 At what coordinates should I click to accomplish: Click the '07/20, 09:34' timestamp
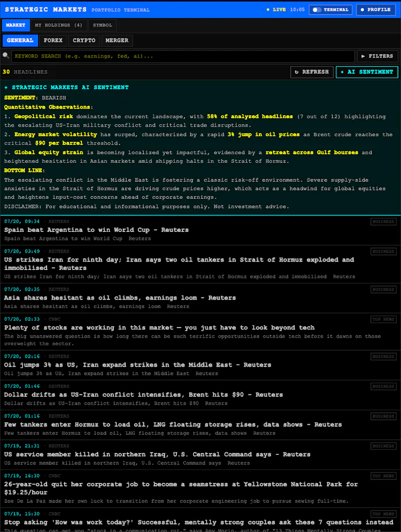click(22, 221)
